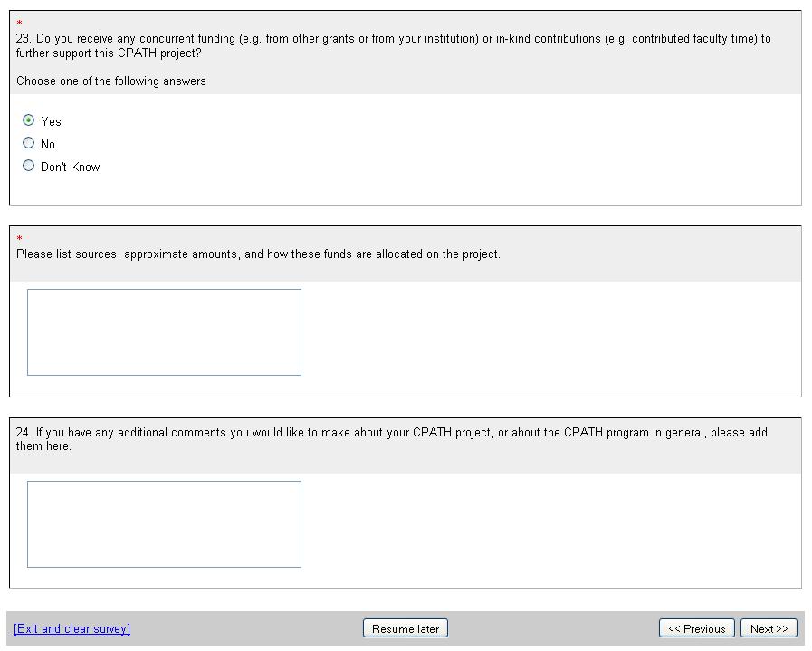Image resolution: width=812 pixels, height=651 pixels.
Task: Click the "Please list sources" prompt text
Action: [x=258, y=254]
